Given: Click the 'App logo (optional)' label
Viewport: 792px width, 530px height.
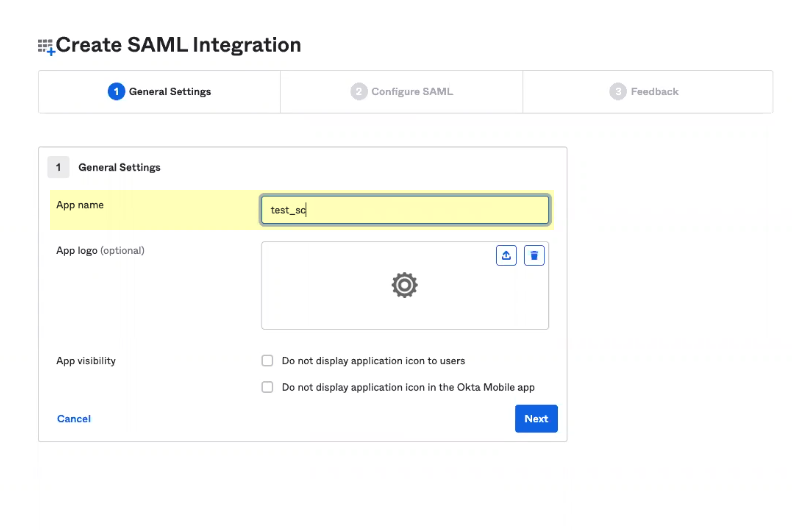Looking at the screenshot, I should click(x=100, y=251).
